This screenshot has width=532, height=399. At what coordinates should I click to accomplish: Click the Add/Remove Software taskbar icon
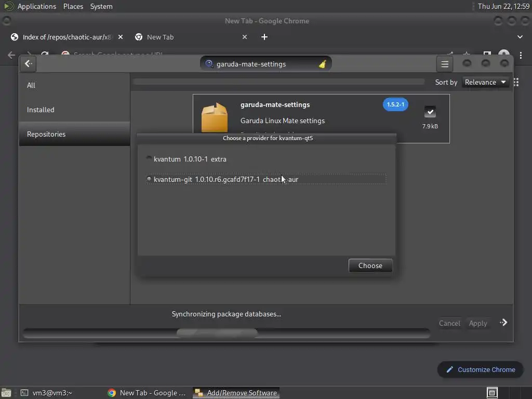point(199,393)
